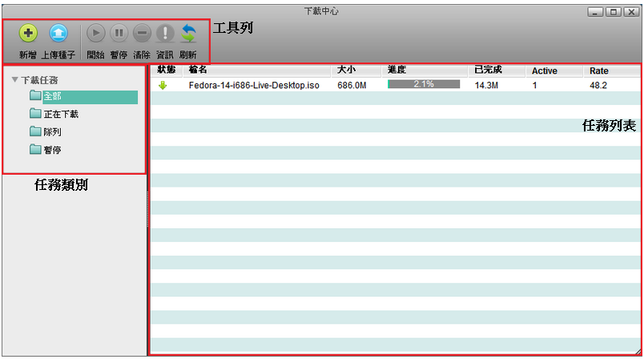Sort by the 檔名 column header
644x359 pixels.
coord(198,71)
